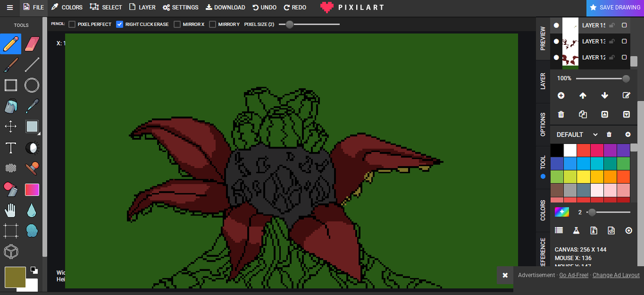This screenshot has width=644, height=295.
Task: Delete the selected layer
Action: (561, 114)
